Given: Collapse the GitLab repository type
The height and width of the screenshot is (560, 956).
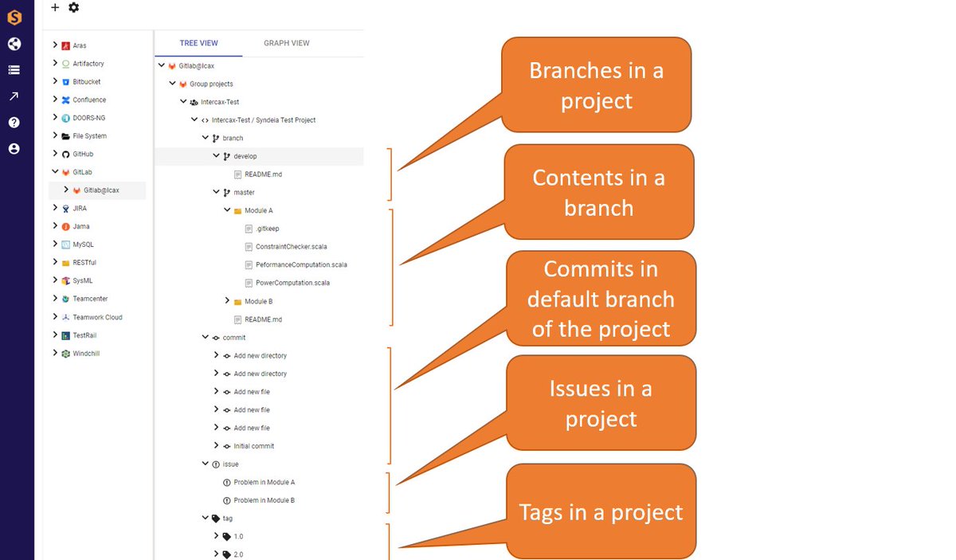Looking at the screenshot, I should coord(55,172).
